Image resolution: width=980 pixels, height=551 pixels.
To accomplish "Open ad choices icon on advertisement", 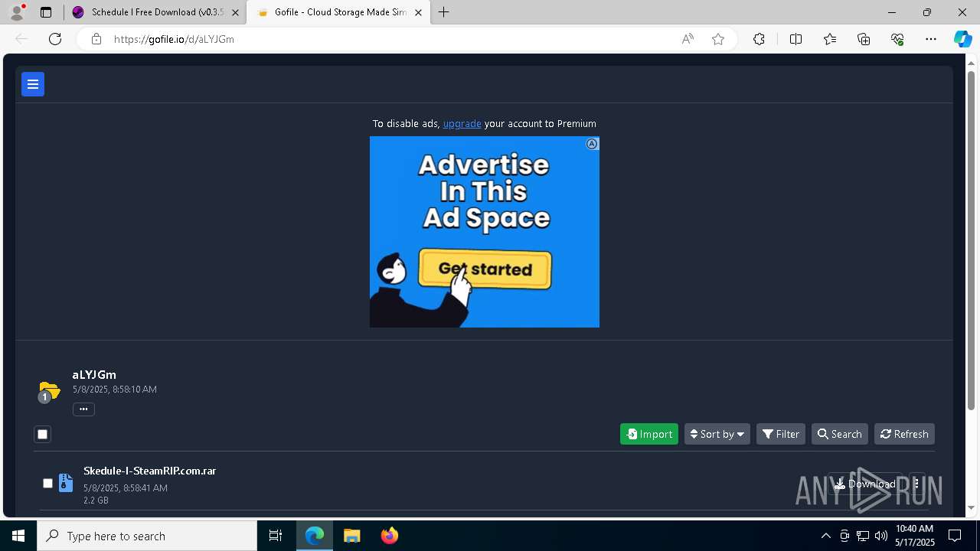I will point(592,144).
